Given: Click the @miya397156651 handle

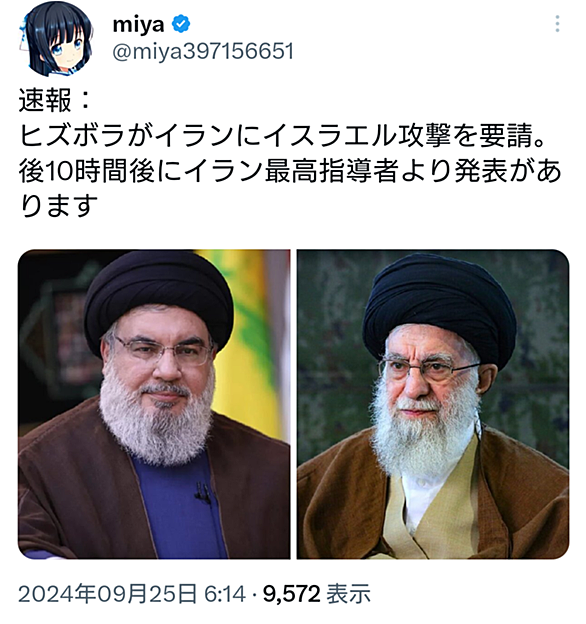Looking at the screenshot, I should (x=203, y=52).
